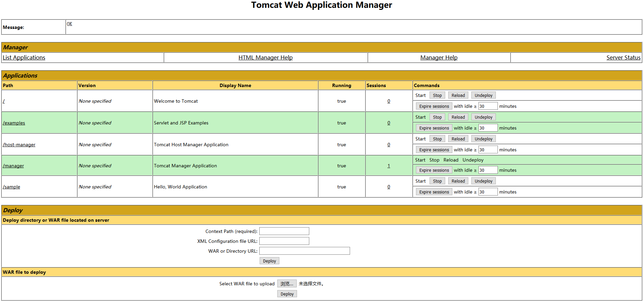Click the WAR or Directory URL field

(x=304, y=251)
